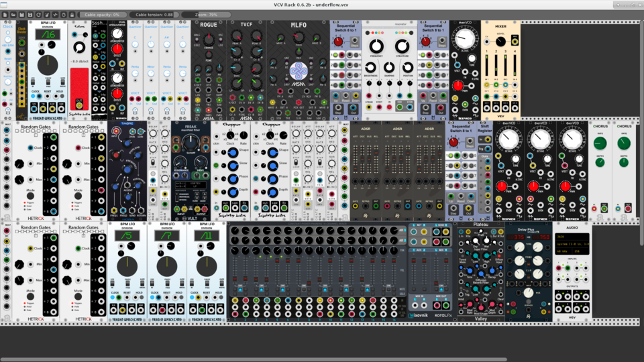
Task: Toggle the lock modules padlock icon
Action: pyautogui.click(x=72, y=15)
